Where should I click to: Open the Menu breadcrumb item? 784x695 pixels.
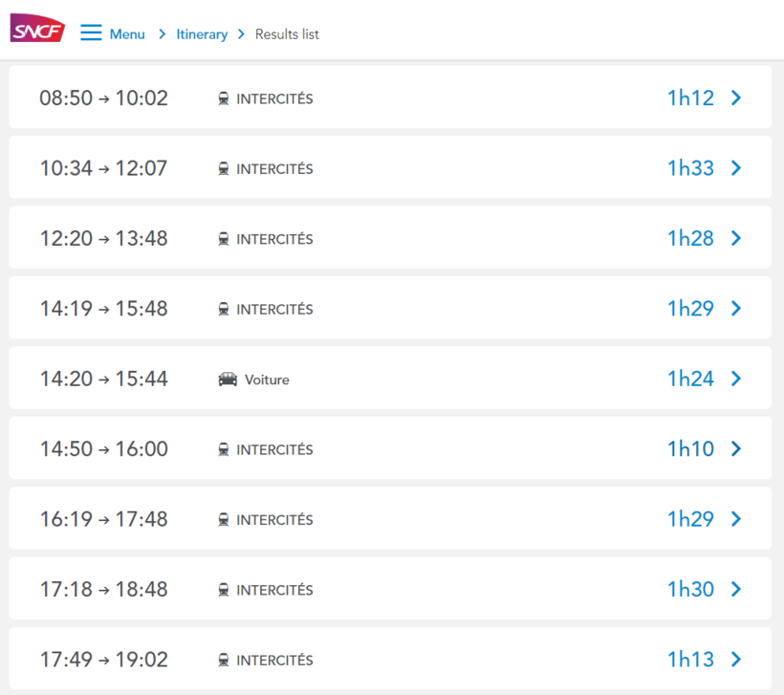tap(127, 34)
